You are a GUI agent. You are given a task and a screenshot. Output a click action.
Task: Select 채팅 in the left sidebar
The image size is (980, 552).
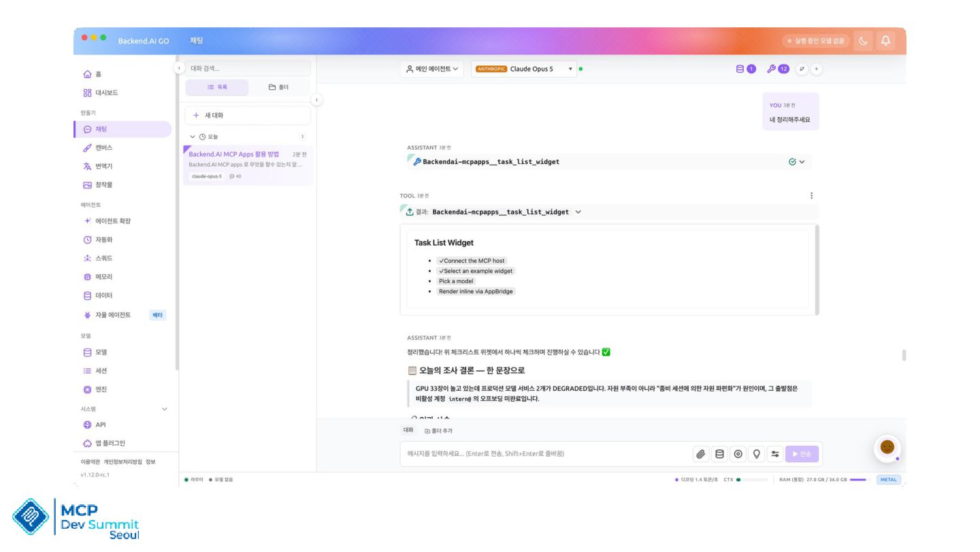tap(122, 129)
